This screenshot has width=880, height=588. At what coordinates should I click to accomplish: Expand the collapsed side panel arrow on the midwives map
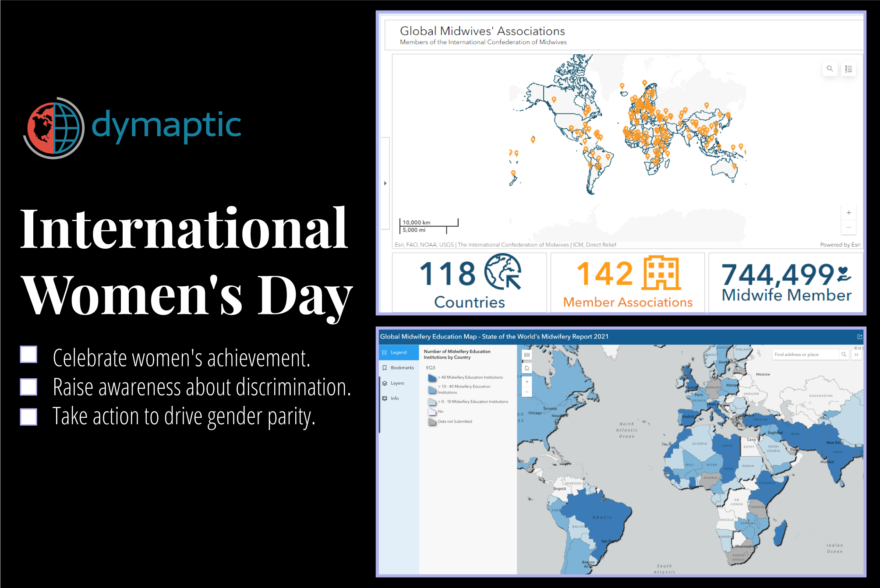(385, 183)
